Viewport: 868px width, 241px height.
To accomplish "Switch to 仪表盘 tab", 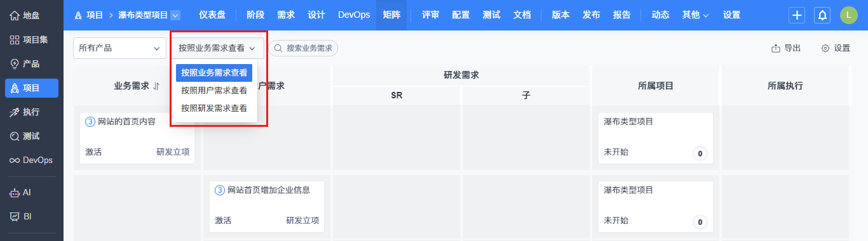I will click(212, 15).
